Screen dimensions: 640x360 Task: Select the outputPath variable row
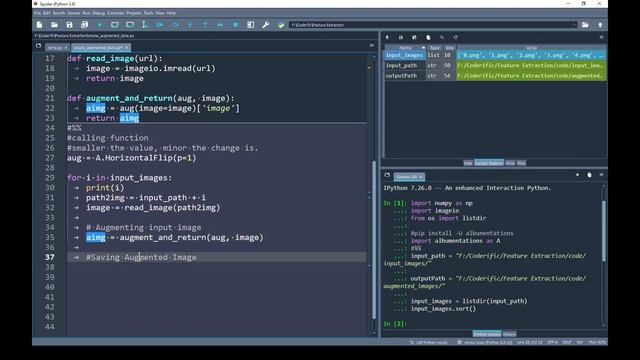495,76
